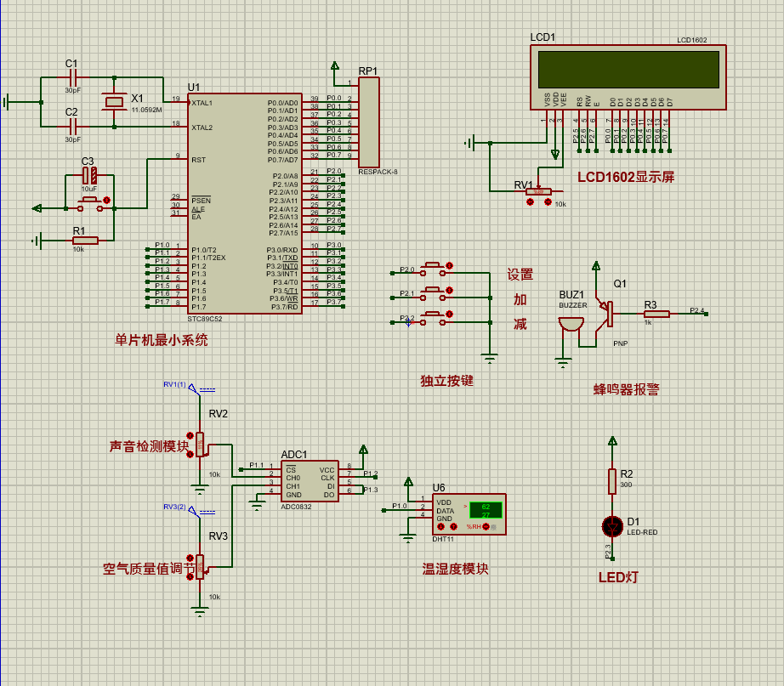Screen dimensions: 784x686
Task: Click the DHT11 green value display
Action: pos(485,511)
